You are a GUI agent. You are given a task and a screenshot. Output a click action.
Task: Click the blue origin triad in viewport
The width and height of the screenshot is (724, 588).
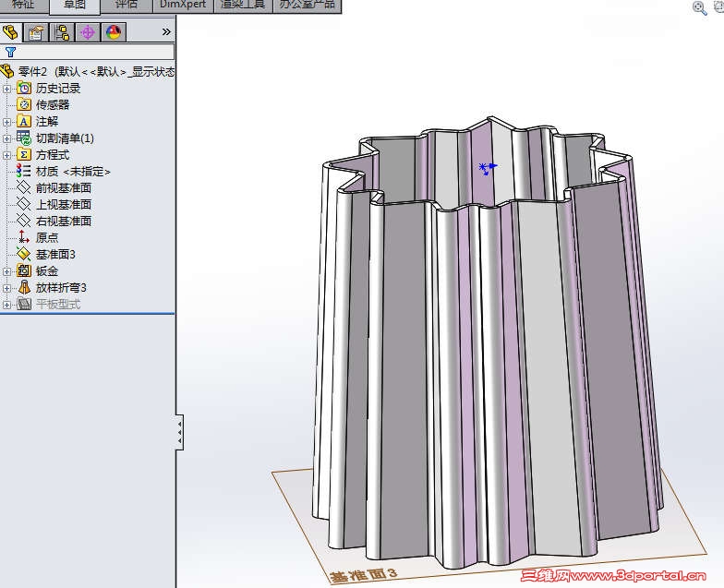pyautogui.click(x=488, y=168)
